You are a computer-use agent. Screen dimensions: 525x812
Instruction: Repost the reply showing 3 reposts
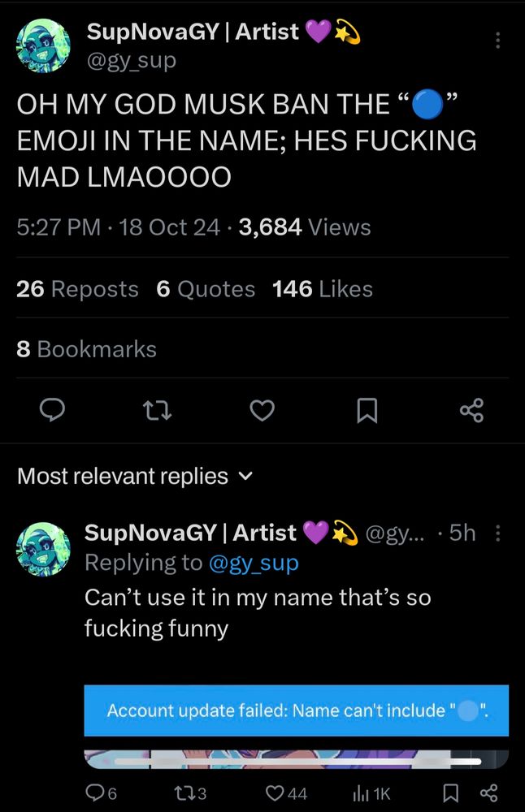tap(191, 793)
